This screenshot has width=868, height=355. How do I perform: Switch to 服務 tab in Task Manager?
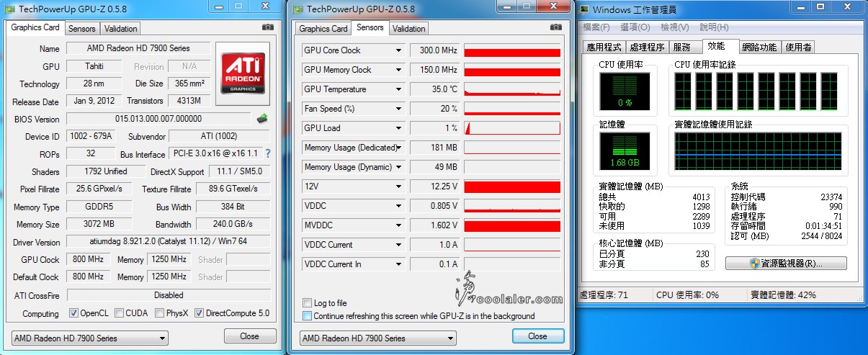[684, 47]
